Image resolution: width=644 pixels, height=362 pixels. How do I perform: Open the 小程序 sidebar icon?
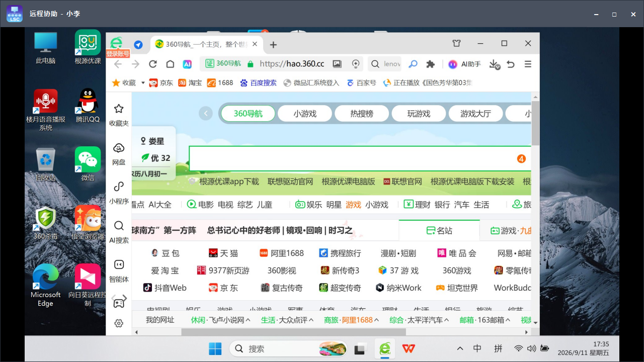(119, 192)
